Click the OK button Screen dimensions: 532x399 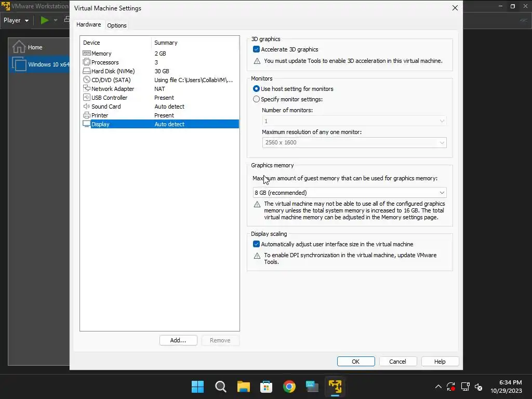tap(356, 362)
